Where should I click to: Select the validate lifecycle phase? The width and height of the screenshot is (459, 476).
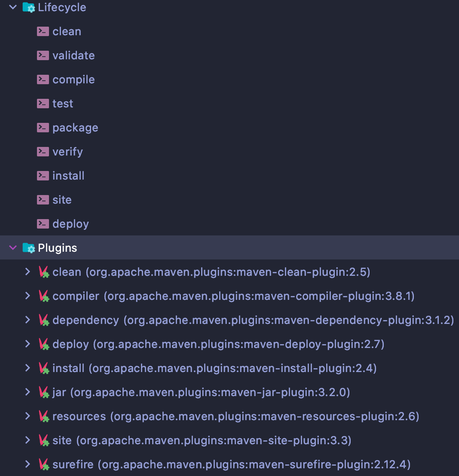pyautogui.click(x=73, y=55)
